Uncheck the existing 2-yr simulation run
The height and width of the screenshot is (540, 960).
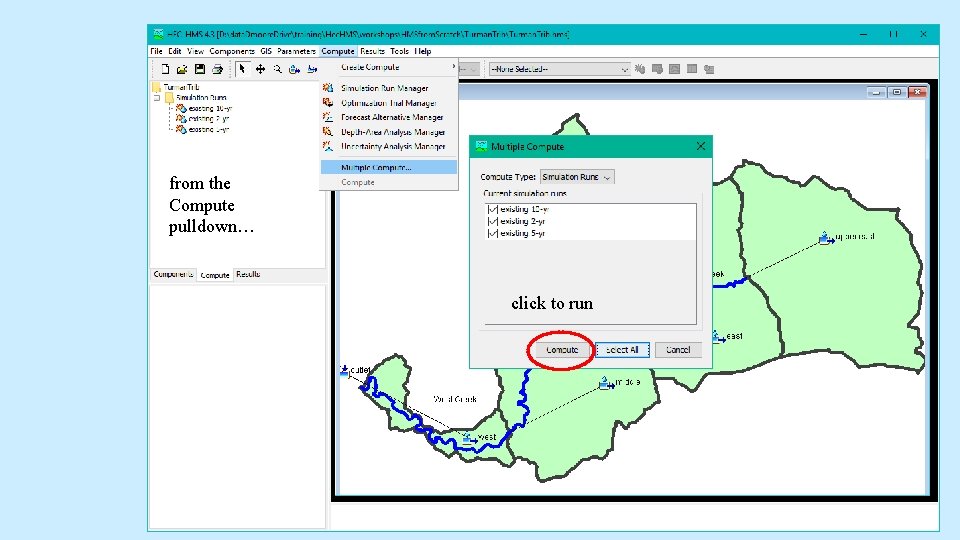tap(493, 221)
